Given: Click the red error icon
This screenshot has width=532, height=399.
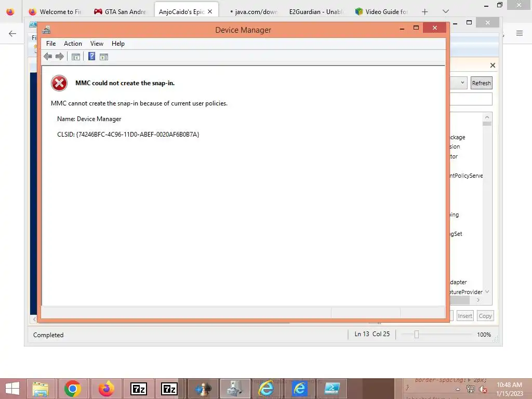Looking at the screenshot, I should (x=59, y=83).
